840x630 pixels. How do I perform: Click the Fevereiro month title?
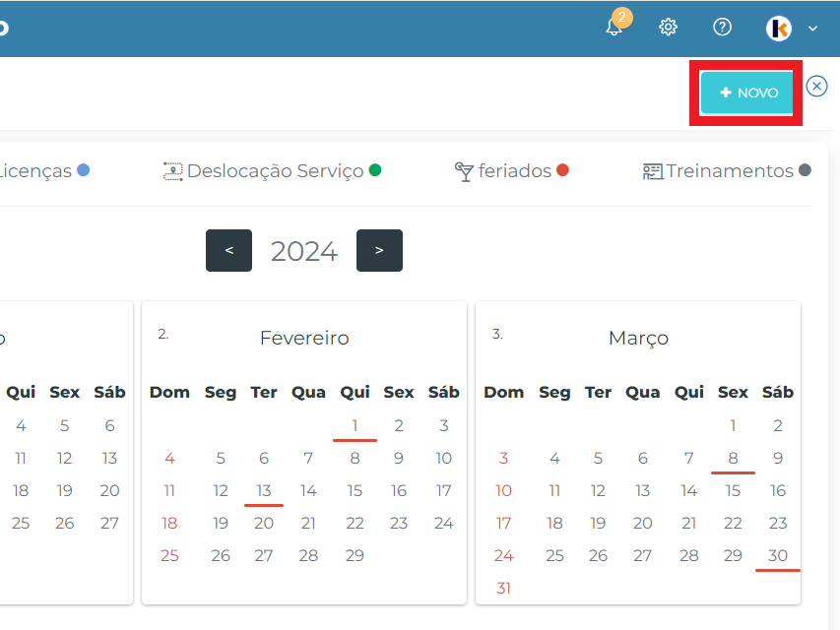point(304,338)
